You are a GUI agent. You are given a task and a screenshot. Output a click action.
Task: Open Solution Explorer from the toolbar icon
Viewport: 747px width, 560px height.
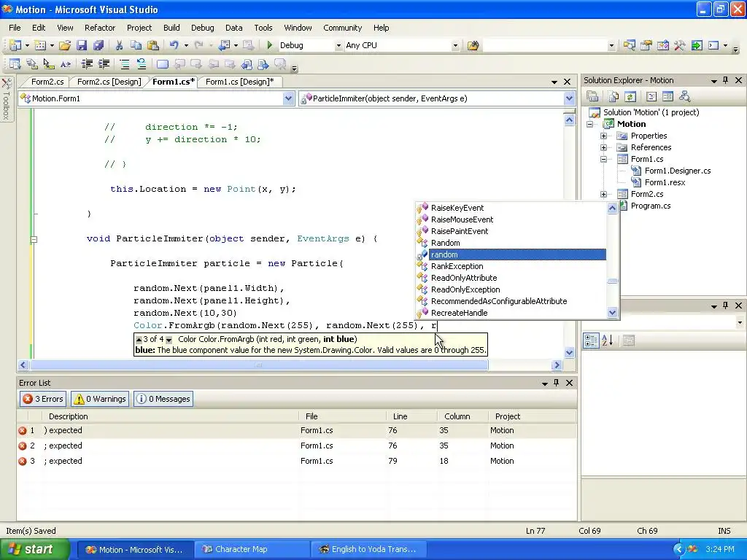click(x=630, y=45)
